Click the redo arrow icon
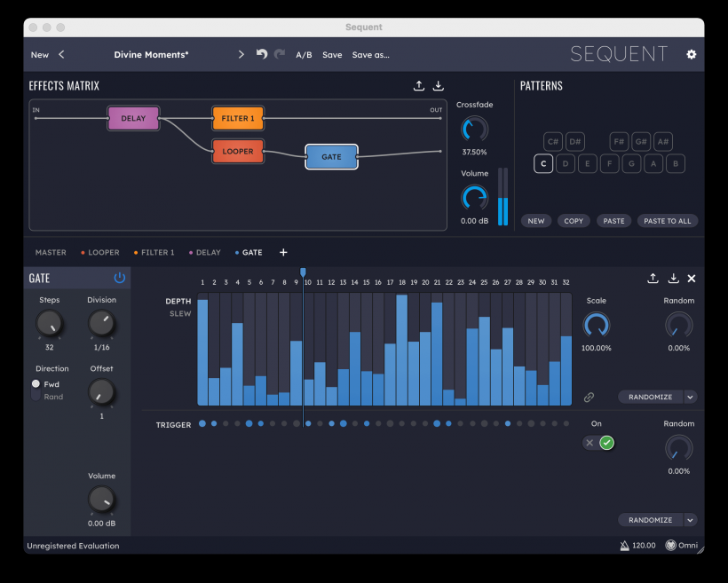This screenshot has height=583, width=728. 280,55
